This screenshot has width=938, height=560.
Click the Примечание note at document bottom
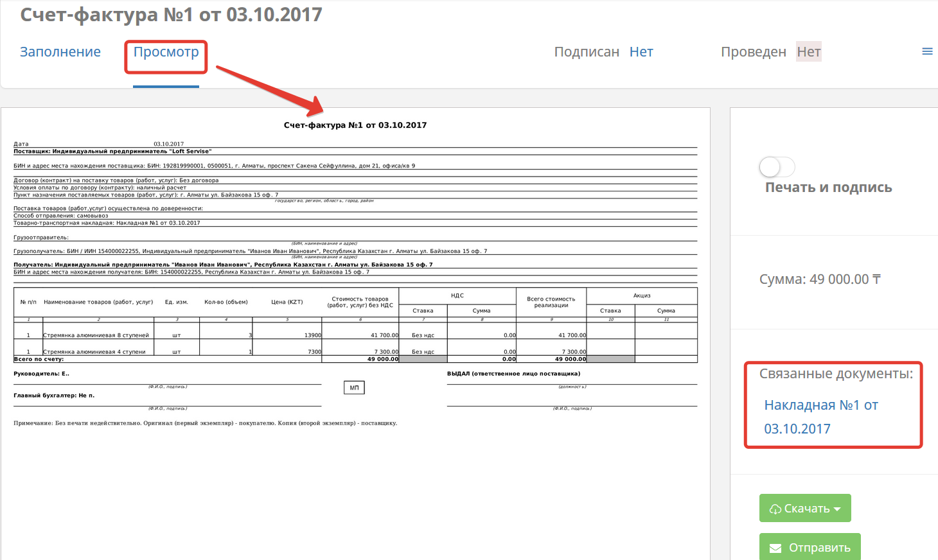click(x=205, y=423)
